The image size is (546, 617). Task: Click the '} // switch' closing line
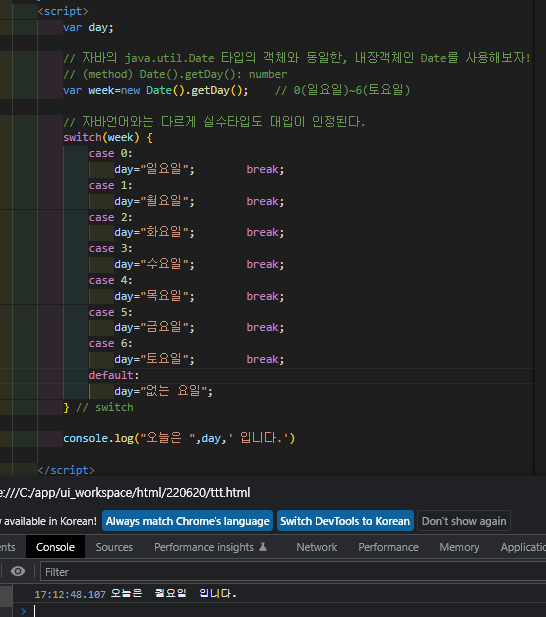click(98, 407)
